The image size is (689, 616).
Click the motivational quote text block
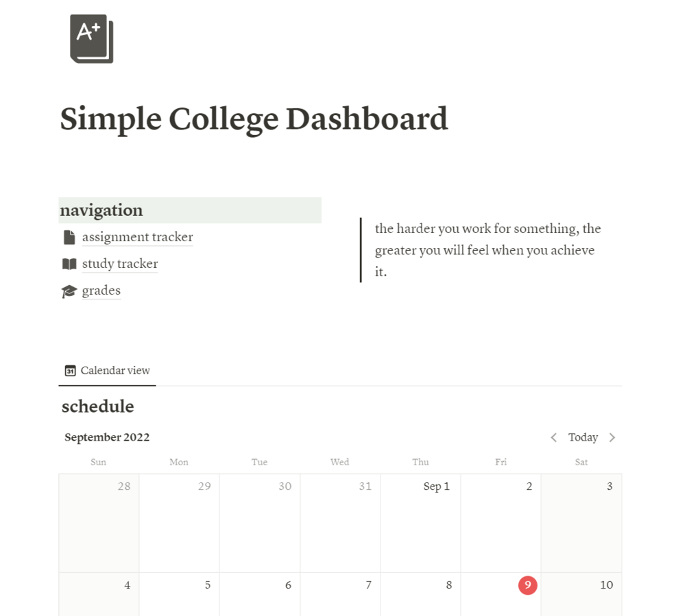point(487,249)
